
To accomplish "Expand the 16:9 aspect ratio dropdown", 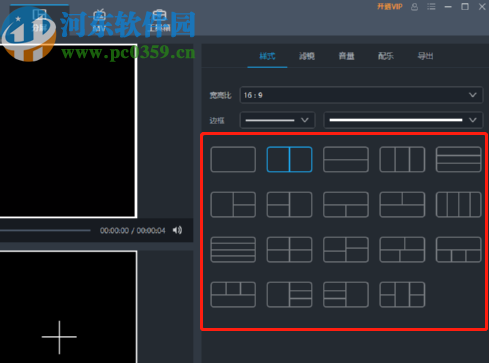I will pyautogui.click(x=361, y=95).
